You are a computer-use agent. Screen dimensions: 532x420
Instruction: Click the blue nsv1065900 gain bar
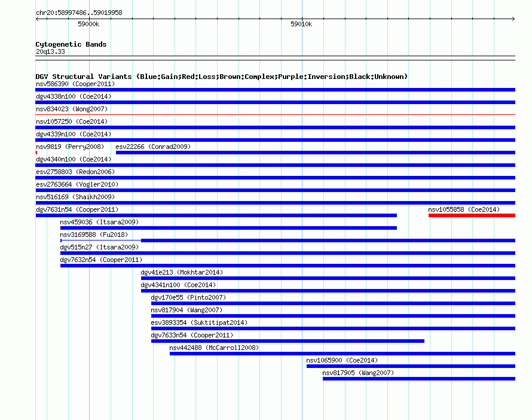click(411, 366)
